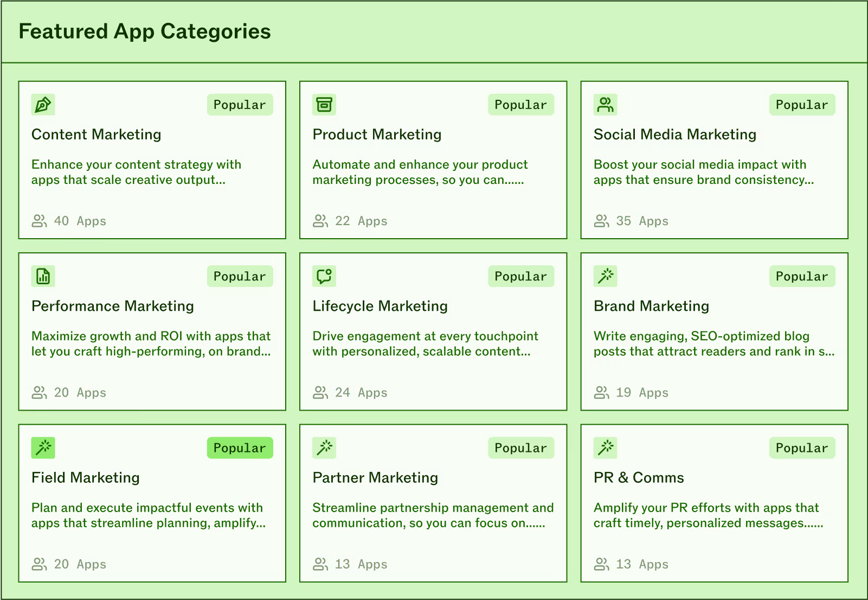Click the Popular tag on Brand Marketing
The width and height of the screenshot is (868, 600).
tap(802, 277)
